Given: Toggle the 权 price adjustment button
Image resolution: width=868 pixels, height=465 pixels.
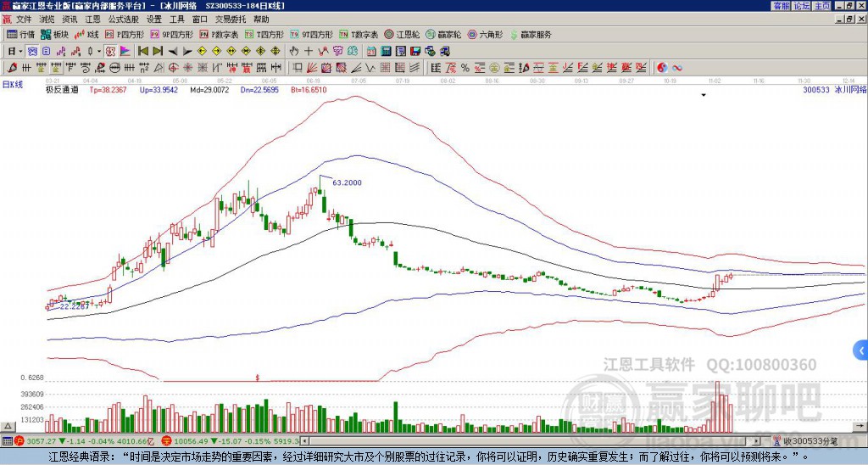Looking at the screenshot, I should pyautogui.click(x=110, y=51).
